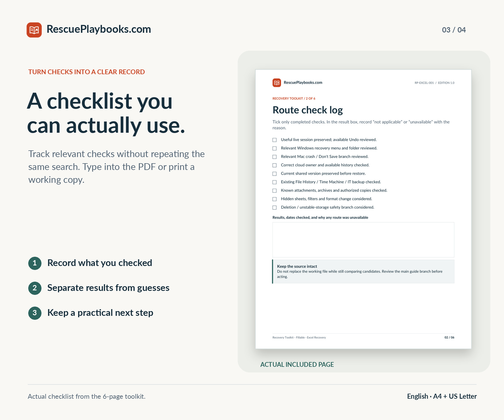Image resolution: width=504 pixels, height=420 pixels.
Task: Click the 'ACTUAL INCLUDED PAGE' caption
Action: click(x=297, y=365)
